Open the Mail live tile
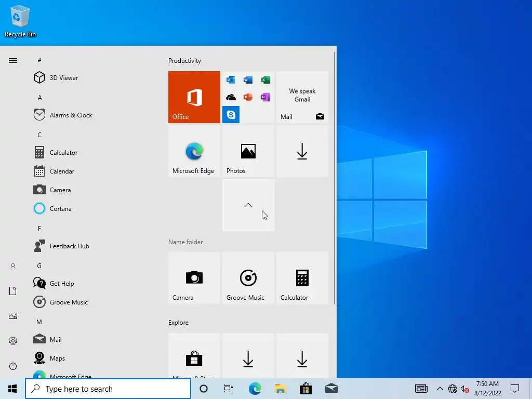The width and height of the screenshot is (532, 399). coord(302,97)
